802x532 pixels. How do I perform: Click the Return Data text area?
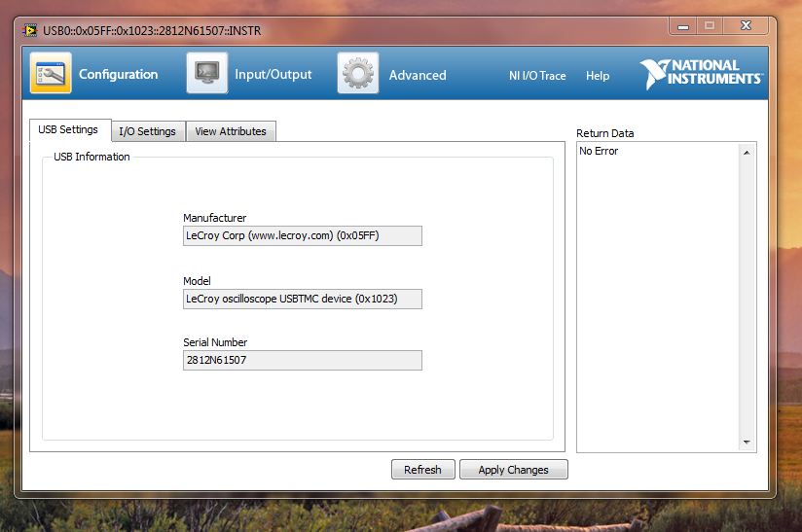click(x=658, y=292)
